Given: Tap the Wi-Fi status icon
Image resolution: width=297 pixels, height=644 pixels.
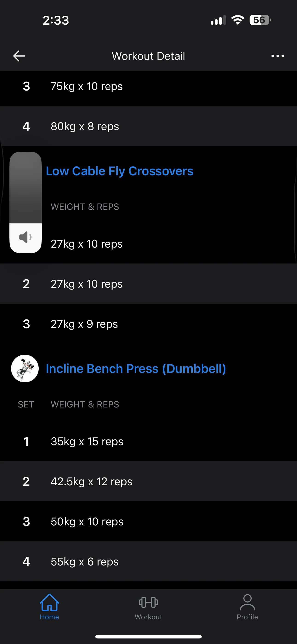Looking at the screenshot, I should 238,20.
